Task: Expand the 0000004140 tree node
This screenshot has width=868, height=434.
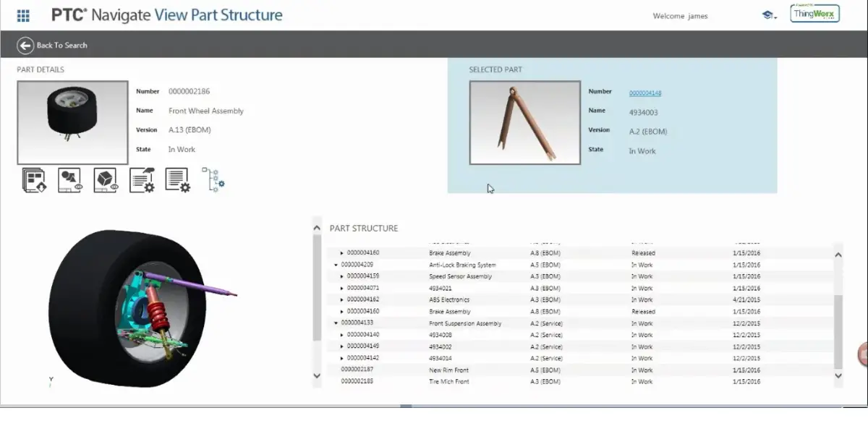Action: point(342,335)
